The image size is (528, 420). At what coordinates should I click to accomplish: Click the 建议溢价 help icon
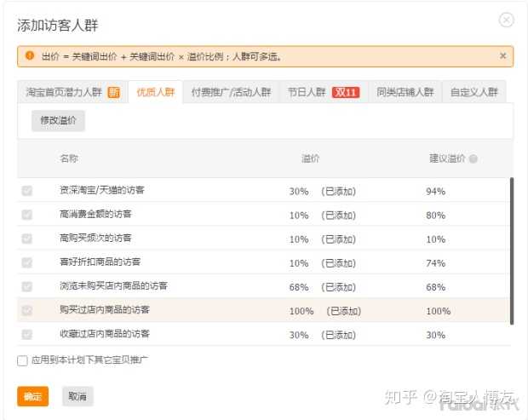473,158
